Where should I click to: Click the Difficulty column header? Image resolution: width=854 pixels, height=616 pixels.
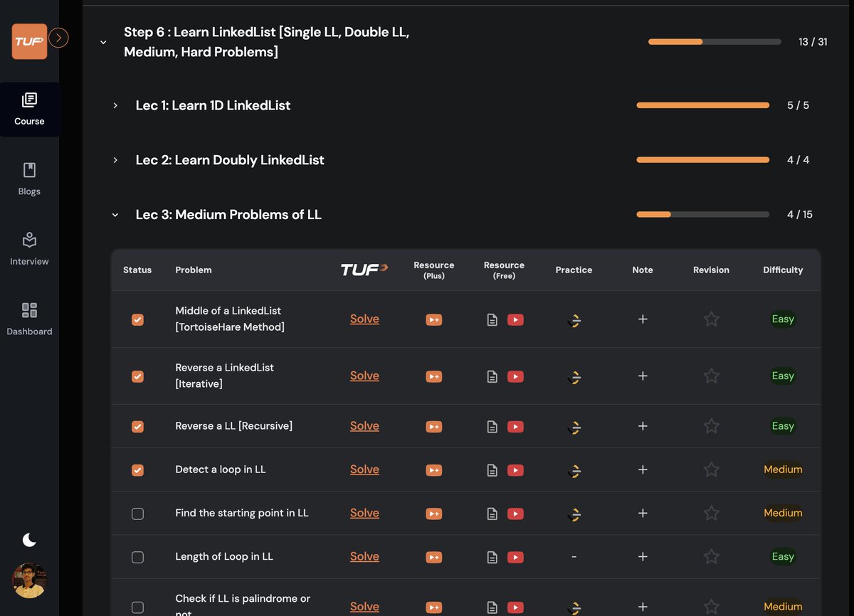tap(783, 270)
